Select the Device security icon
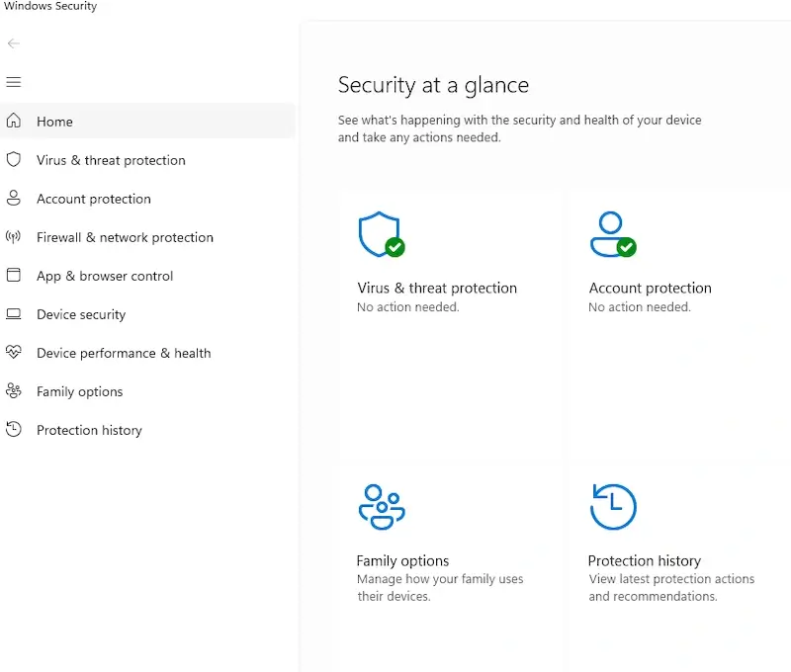 coord(14,314)
